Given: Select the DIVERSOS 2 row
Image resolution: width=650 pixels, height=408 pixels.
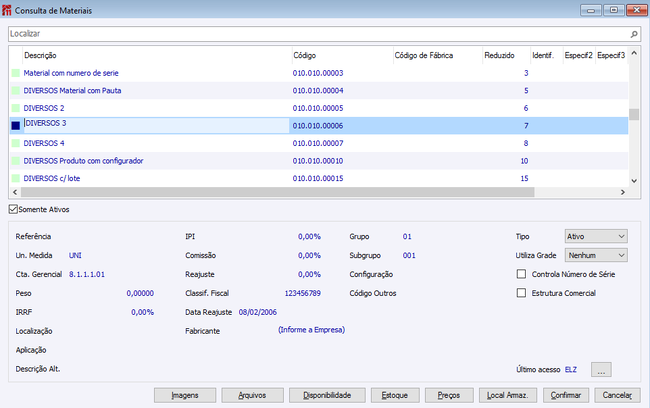Looking at the screenshot, I should tap(318, 108).
